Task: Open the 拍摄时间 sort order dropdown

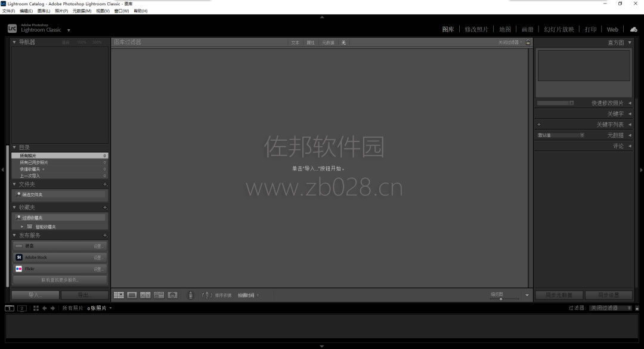Action: click(x=248, y=295)
